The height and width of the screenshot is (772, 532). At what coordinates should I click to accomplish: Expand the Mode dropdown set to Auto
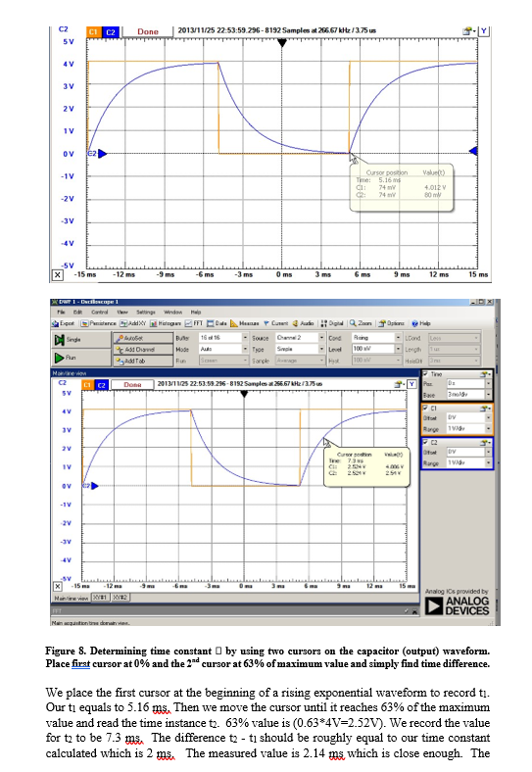[x=245, y=349]
